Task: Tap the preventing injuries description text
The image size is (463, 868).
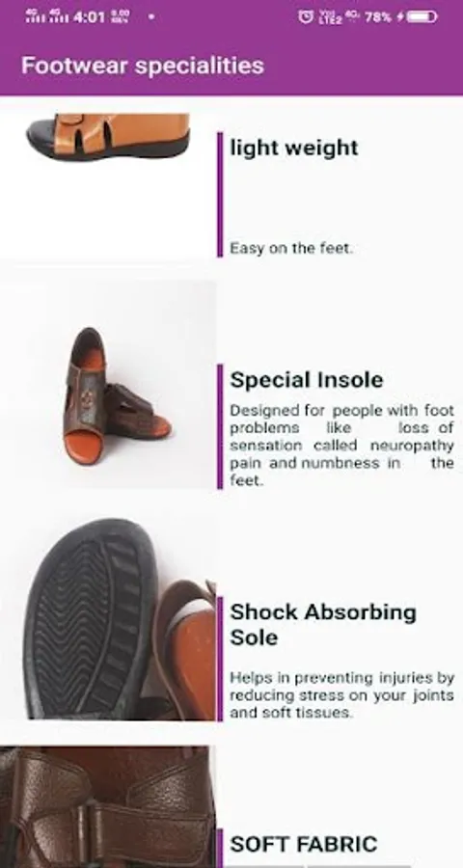Action: [341, 694]
